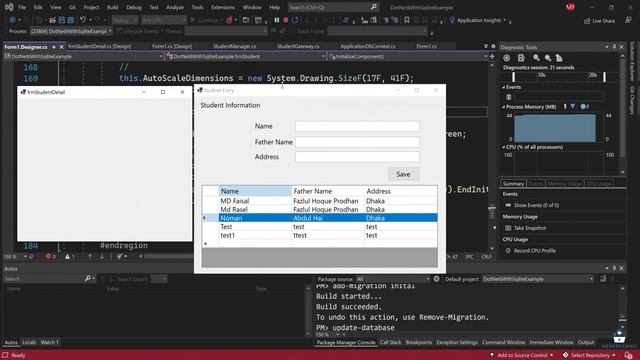Click the Father Name column header
640x360 pixels.
point(328,191)
